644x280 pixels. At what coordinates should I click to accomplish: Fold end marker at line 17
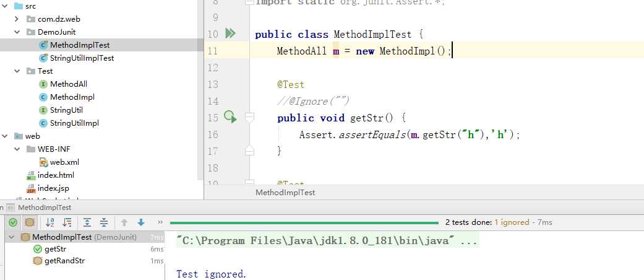tap(249, 151)
